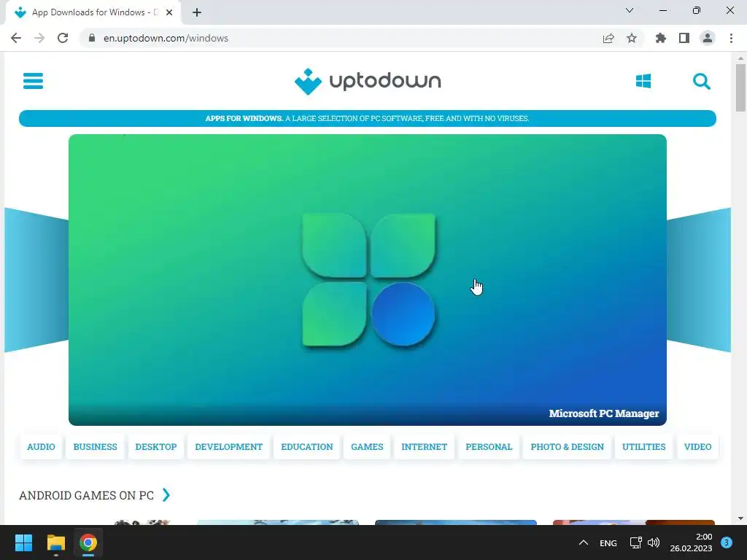The height and width of the screenshot is (560, 747).
Task: Open the hamburger menu on Uptodown
Action: (x=33, y=81)
